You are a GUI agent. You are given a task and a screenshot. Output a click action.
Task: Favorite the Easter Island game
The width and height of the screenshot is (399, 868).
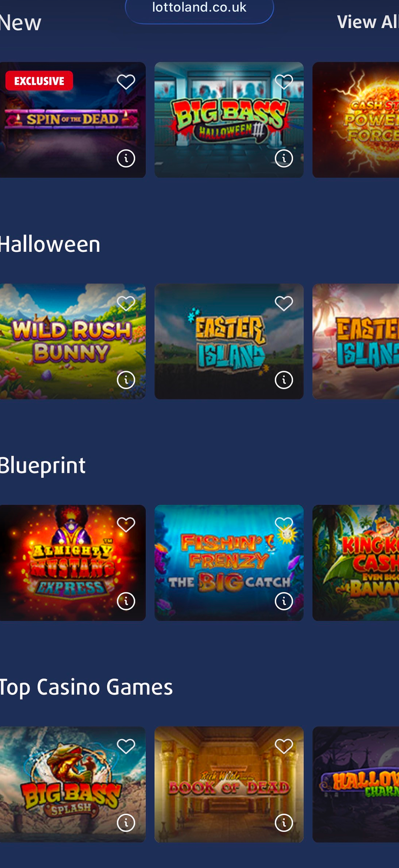(284, 303)
